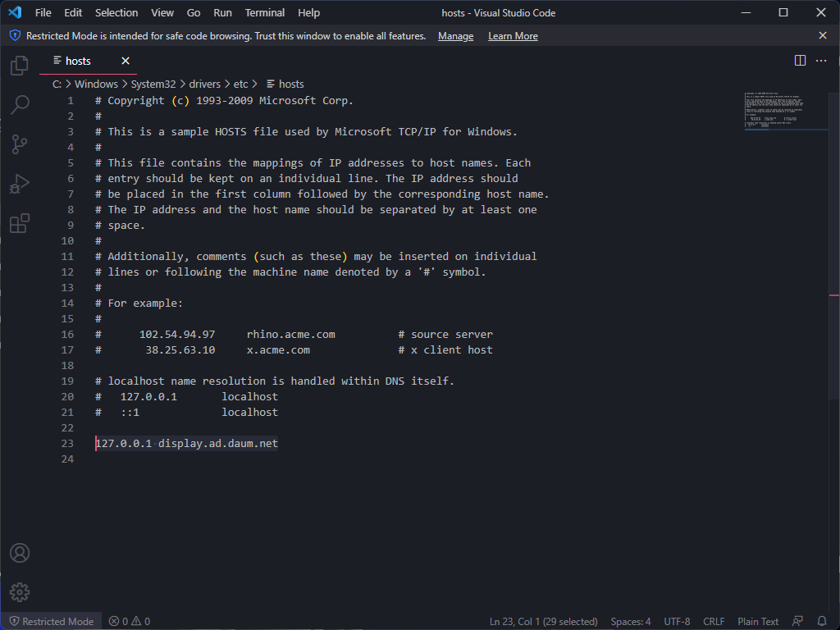
Task: Click the vertical editor scrollbar
Action: point(834,244)
